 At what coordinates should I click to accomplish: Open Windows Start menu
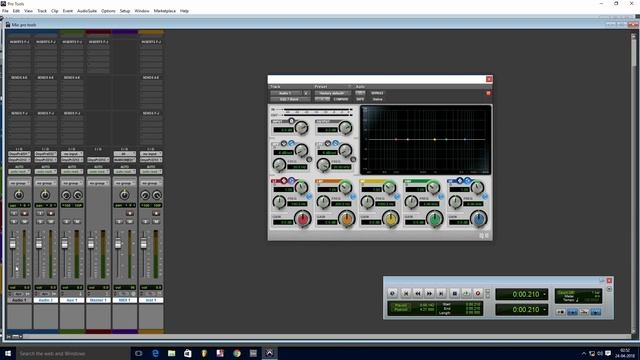pyautogui.click(x=8, y=353)
